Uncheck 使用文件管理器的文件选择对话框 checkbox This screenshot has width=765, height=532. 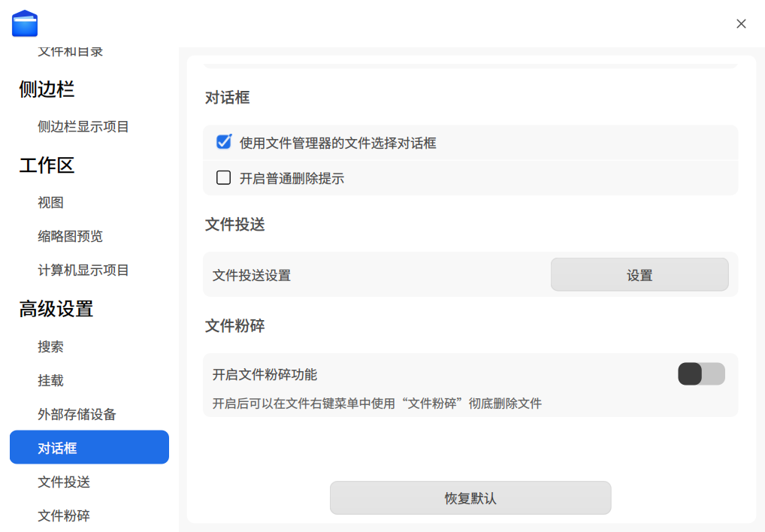click(223, 142)
